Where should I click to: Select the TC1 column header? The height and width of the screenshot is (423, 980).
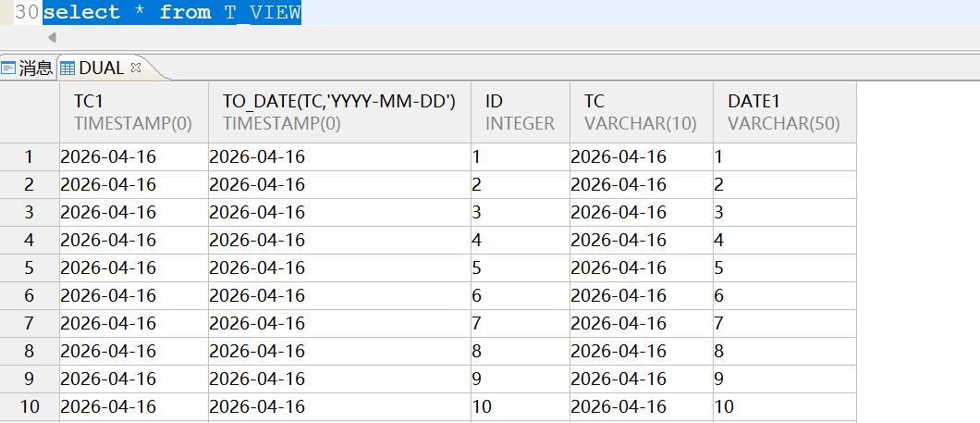133,112
